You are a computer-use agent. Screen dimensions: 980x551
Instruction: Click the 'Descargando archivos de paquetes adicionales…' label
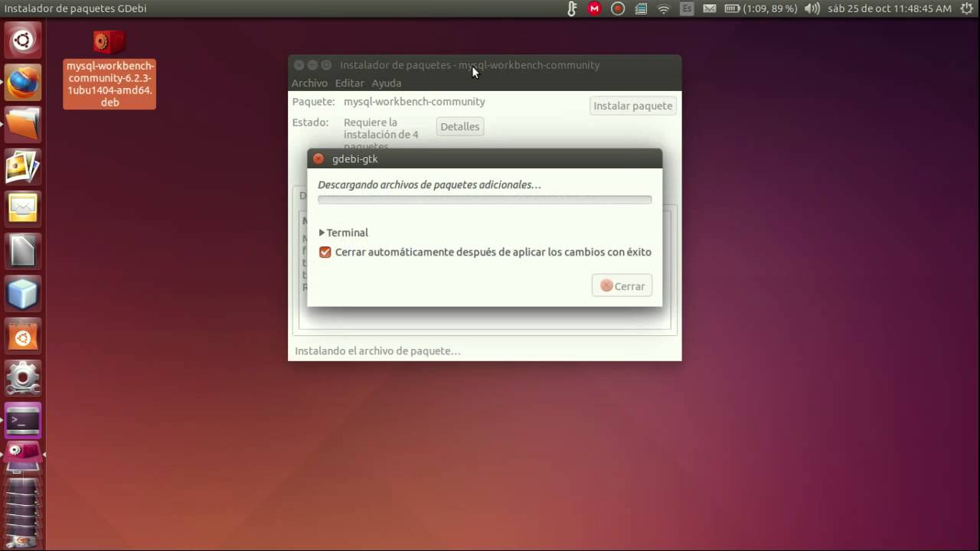coord(430,184)
